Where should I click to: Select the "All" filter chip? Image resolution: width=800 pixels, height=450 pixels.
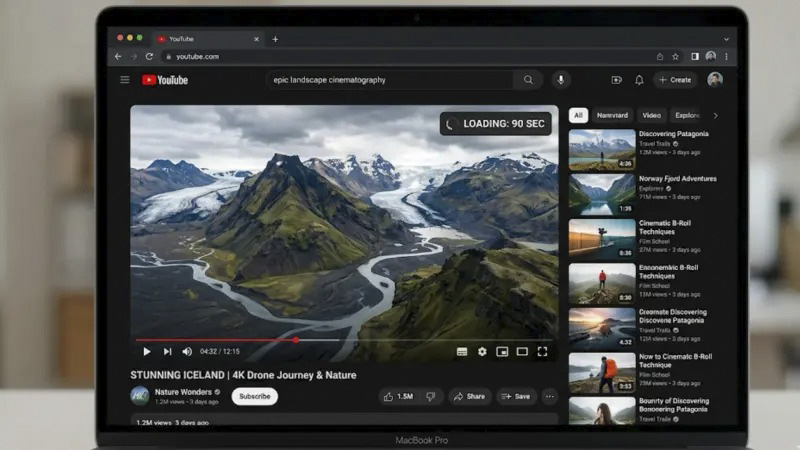(578, 115)
